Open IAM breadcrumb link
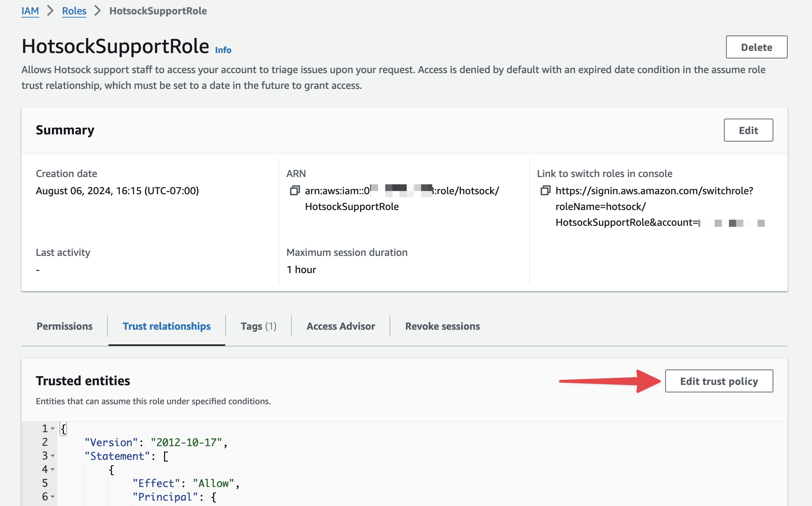This screenshot has width=812, height=506. click(x=30, y=11)
